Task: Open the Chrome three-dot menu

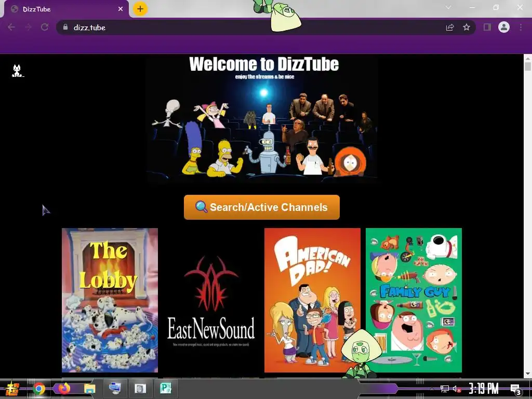Action: pyautogui.click(x=521, y=27)
